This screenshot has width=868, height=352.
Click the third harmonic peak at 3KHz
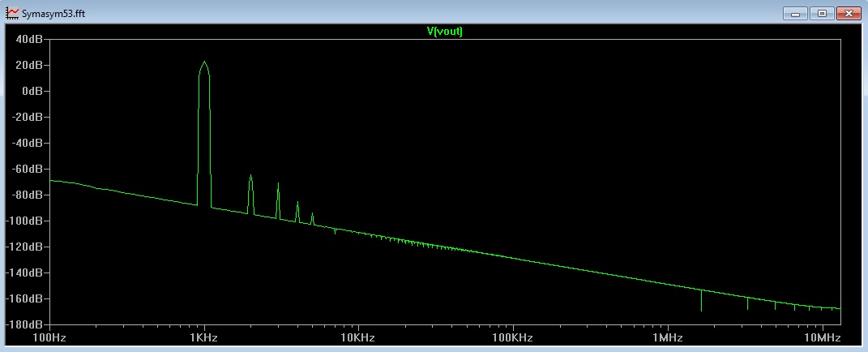[278, 185]
